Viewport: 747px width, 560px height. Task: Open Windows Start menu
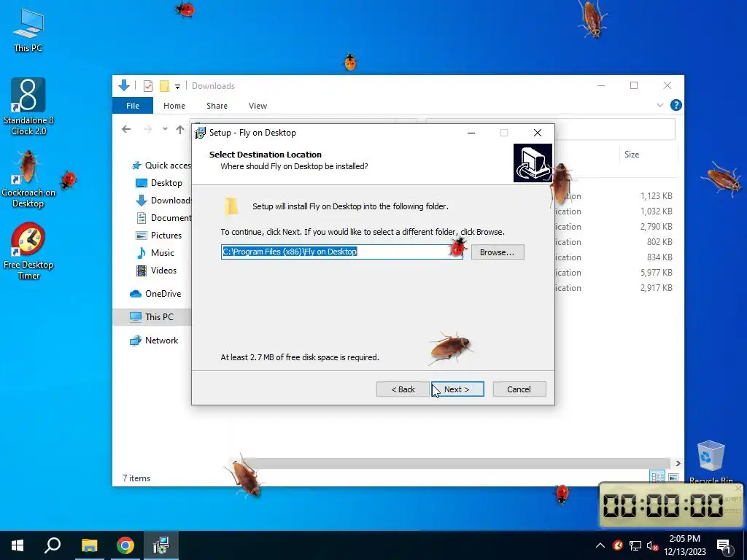pos(18,545)
